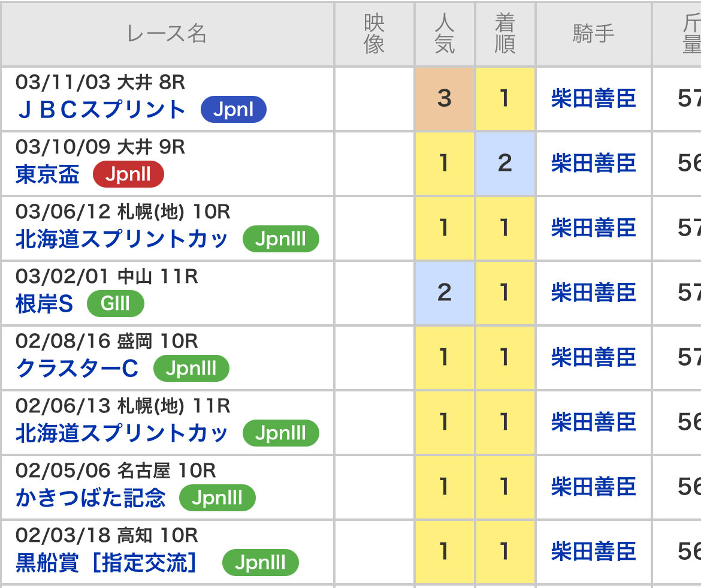Click the JpnIII badge on 03/06/12 race
The width and height of the screenshot is (701, 588).
tap(281, 239)
